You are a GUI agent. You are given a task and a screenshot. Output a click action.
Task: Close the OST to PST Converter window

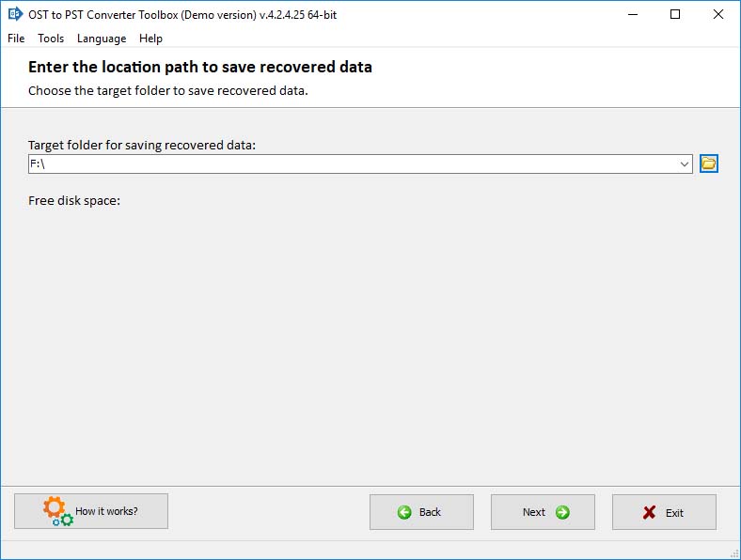point(718,14)
